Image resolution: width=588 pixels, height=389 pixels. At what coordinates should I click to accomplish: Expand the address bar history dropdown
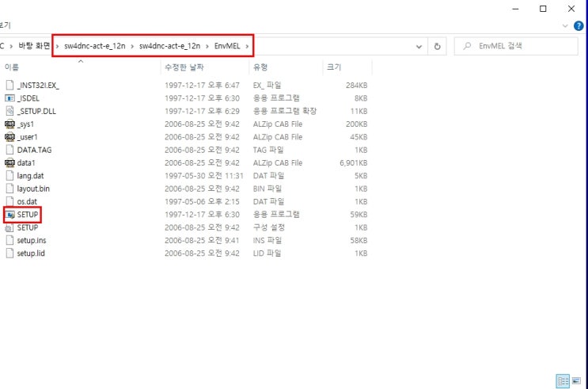click(419, 47)
